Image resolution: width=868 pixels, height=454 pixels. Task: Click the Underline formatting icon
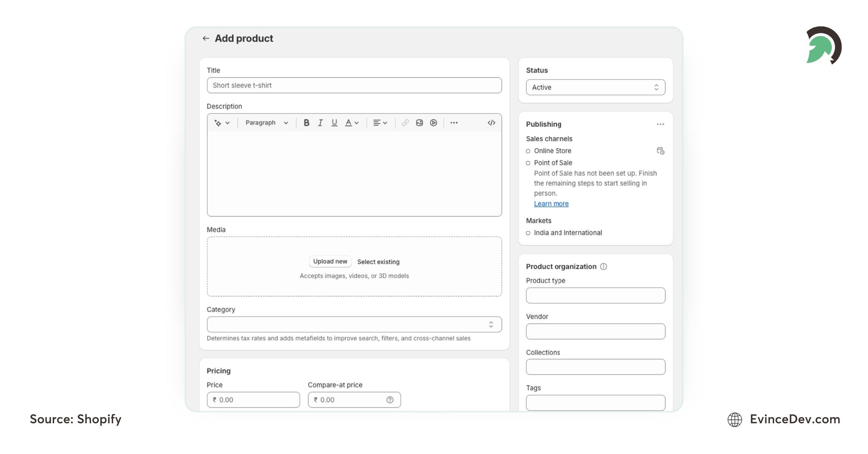coord(333,123)
